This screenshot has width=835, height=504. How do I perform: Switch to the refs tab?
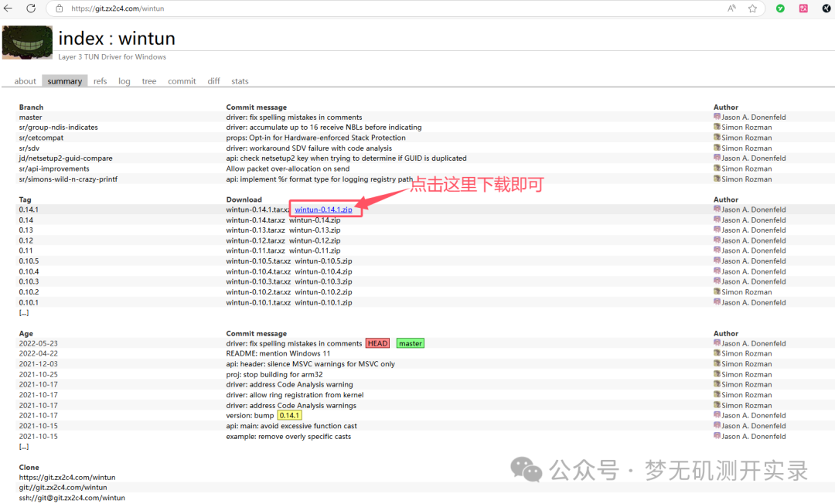(x=100, y=81)
